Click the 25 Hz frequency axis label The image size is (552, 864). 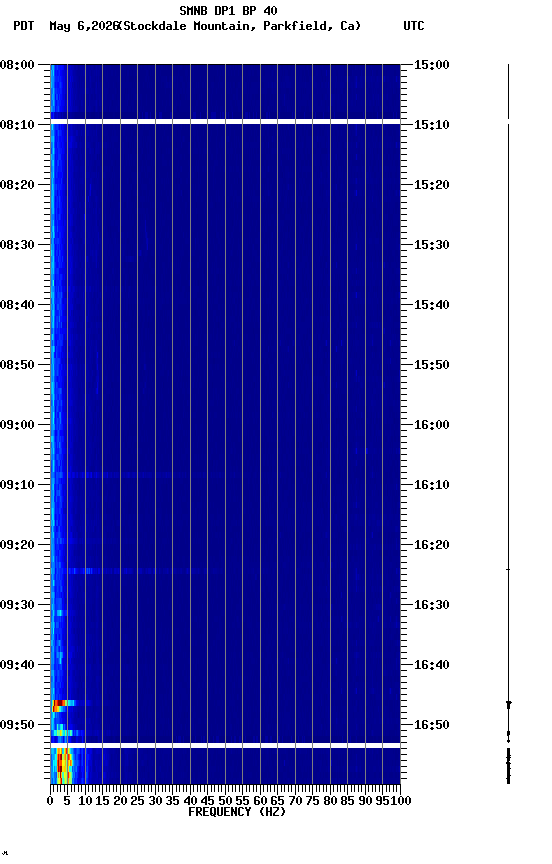(x=138, y=801)
